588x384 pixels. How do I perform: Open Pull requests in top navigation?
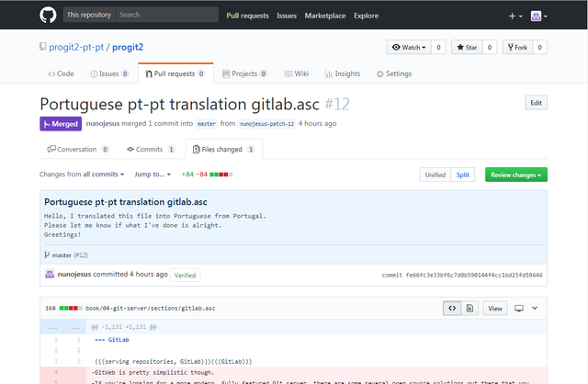pyautogui.click(x=247, y=16)
